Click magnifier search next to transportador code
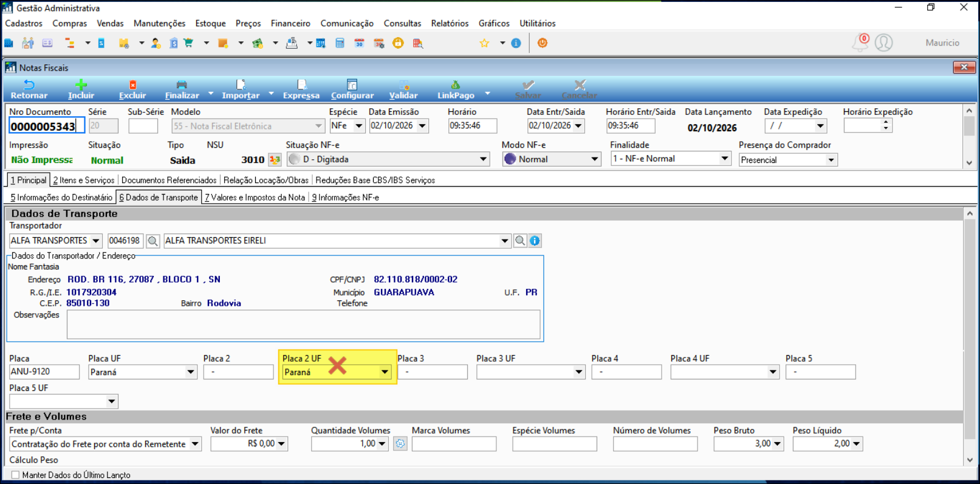This screenshot has width=980, height=484. 153,241
